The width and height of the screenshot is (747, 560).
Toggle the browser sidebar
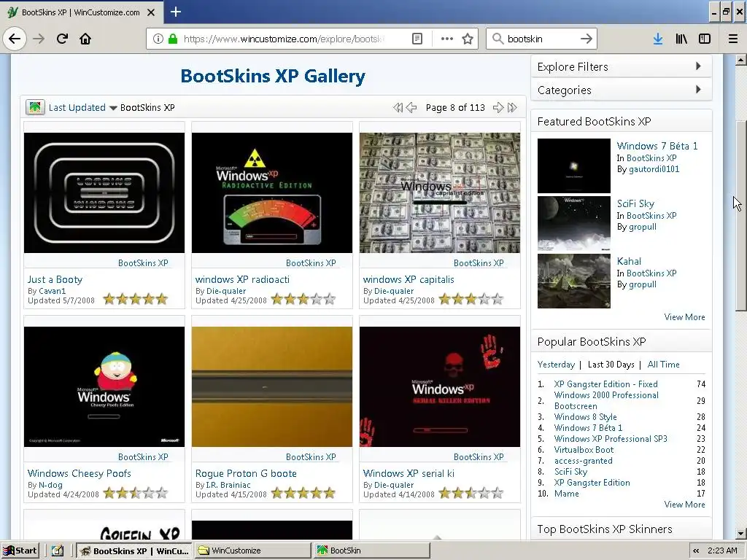point(705,39)
